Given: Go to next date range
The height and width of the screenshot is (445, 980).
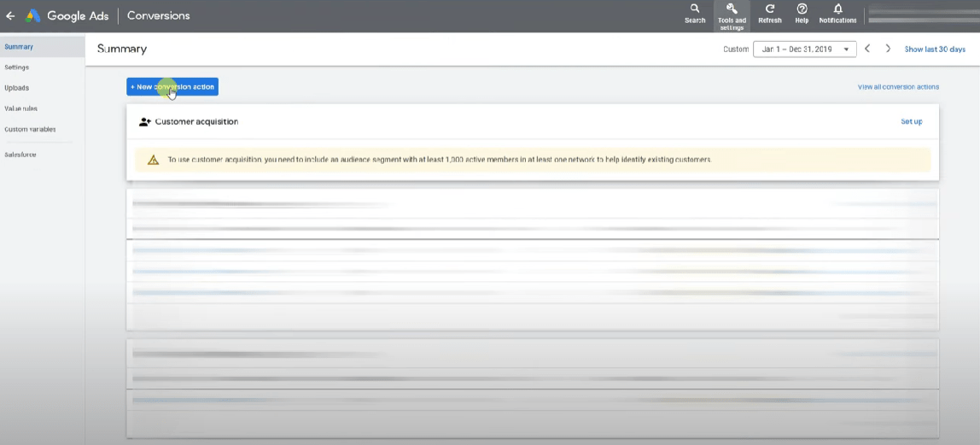Looking at the screenshot, I should tap(888, 49).
